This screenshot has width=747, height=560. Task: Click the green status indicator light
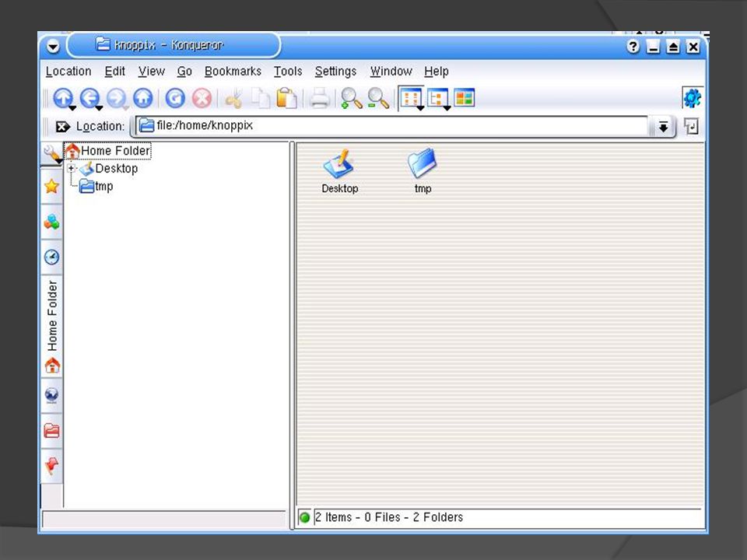(x=304, y=517)
